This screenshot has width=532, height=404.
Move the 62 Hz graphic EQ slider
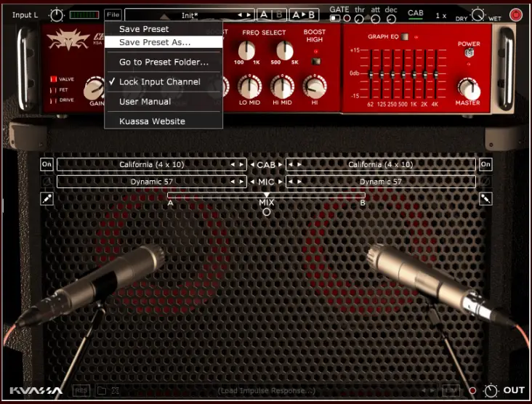point(371,74)
